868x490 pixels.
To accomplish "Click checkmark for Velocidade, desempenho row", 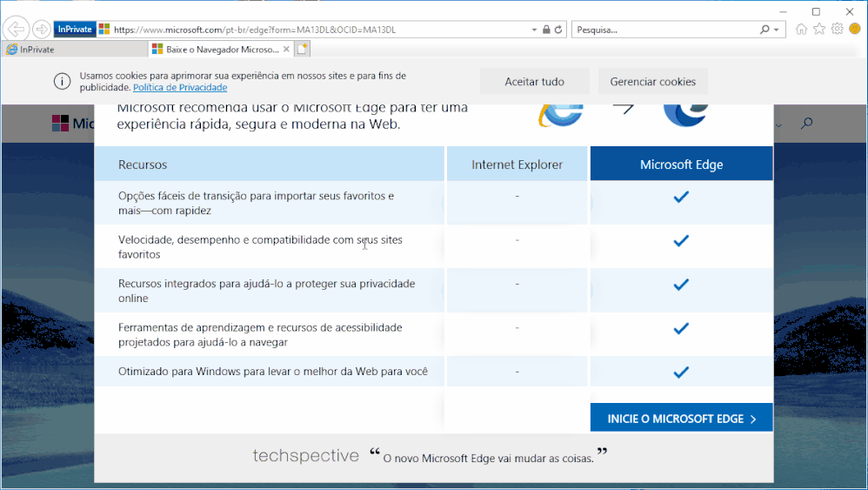I will pos(681,240).
